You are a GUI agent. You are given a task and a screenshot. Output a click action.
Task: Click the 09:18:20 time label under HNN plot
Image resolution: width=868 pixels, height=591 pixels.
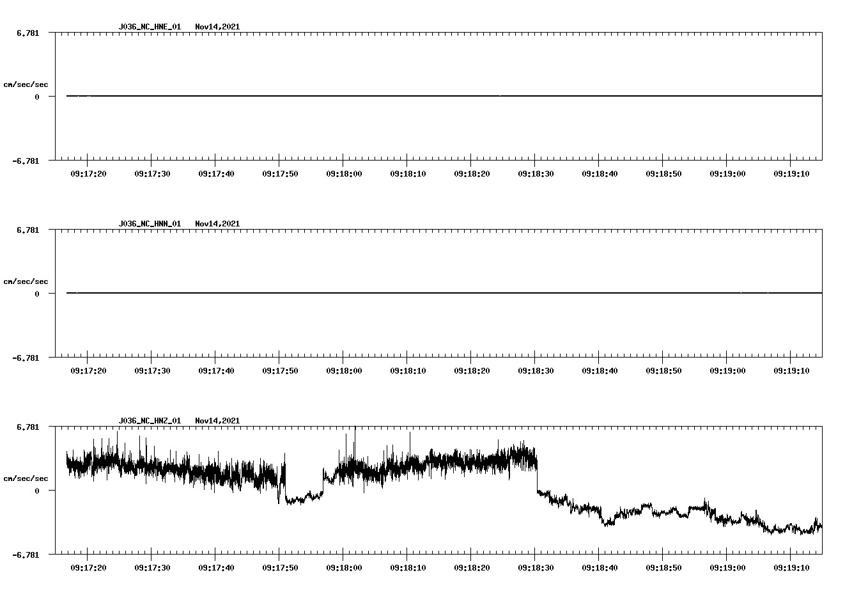(x=472, y=371)
